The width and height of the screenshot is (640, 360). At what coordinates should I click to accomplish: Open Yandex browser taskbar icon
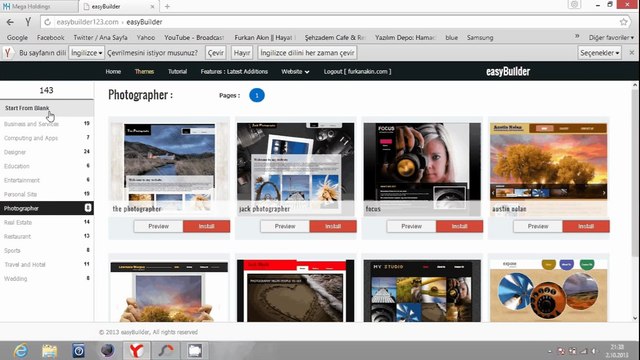pos(136,351)
